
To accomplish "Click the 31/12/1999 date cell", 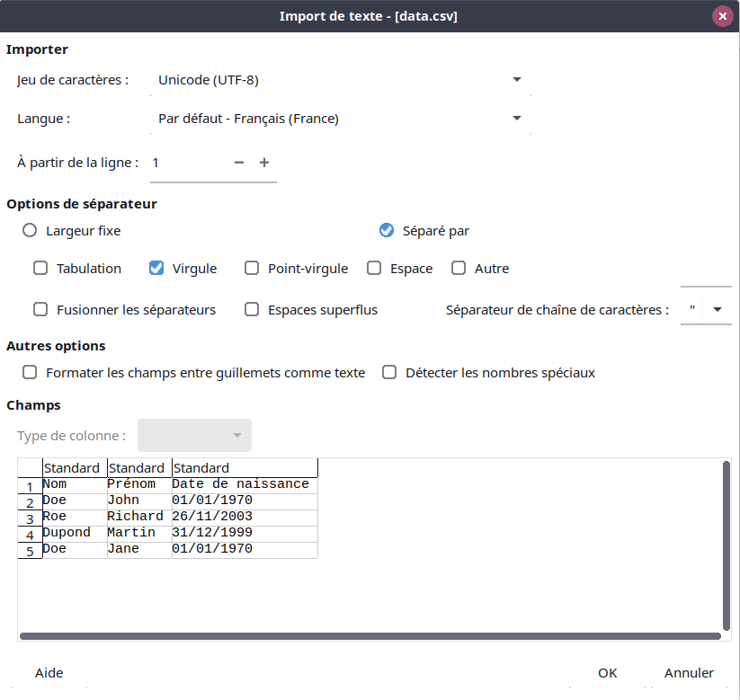I will point(245,533).
